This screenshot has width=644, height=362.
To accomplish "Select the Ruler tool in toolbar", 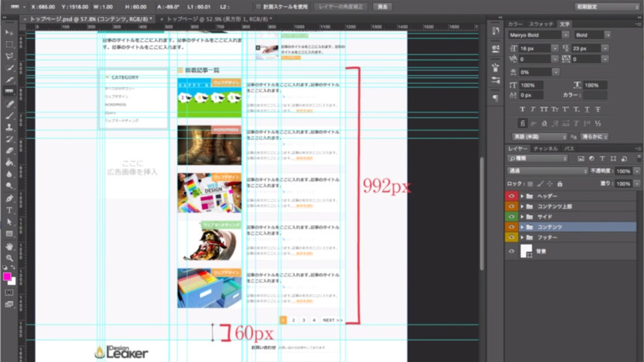I will coord(9,91).
